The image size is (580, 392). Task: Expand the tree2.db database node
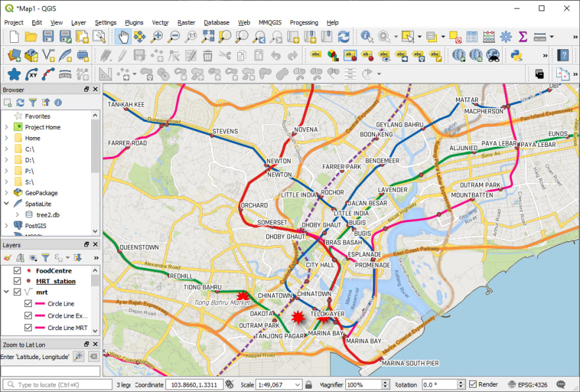pos(17,215)
